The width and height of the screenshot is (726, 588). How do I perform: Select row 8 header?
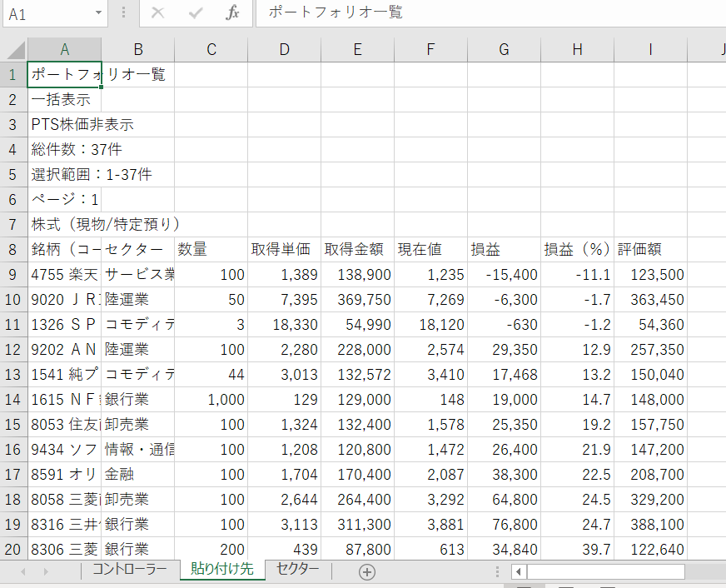tap(13, 250)
